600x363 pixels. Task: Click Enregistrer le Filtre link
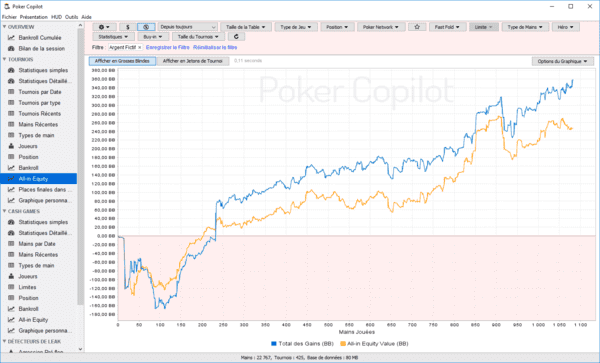click(x=168, y=47)
